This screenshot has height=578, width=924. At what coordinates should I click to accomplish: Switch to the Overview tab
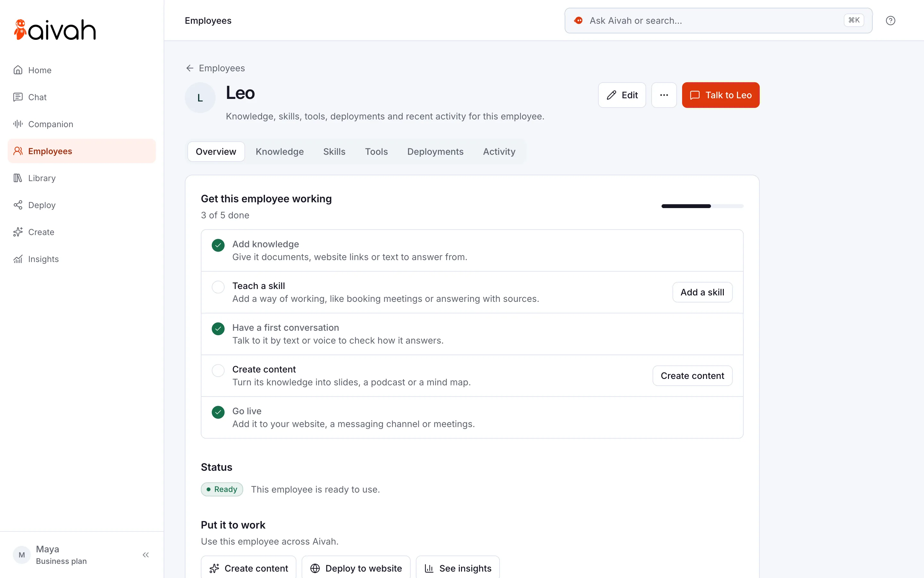click(x=216, y=152)
